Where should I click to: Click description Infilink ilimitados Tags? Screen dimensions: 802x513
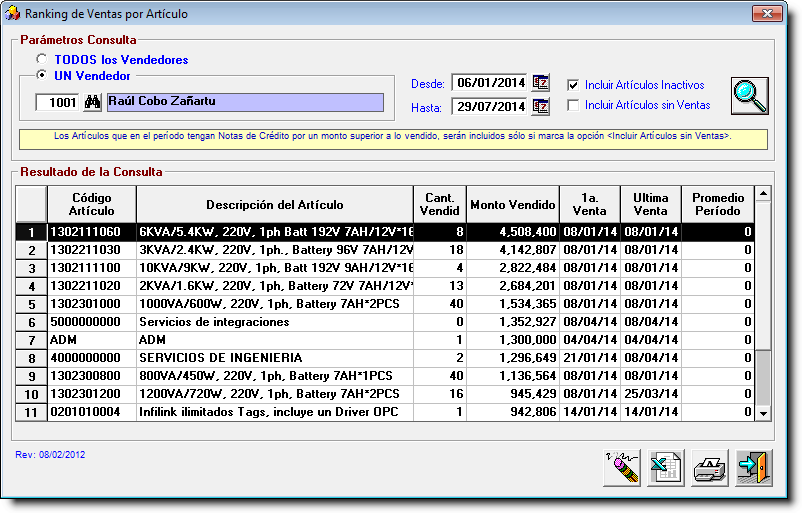[275, 412]
